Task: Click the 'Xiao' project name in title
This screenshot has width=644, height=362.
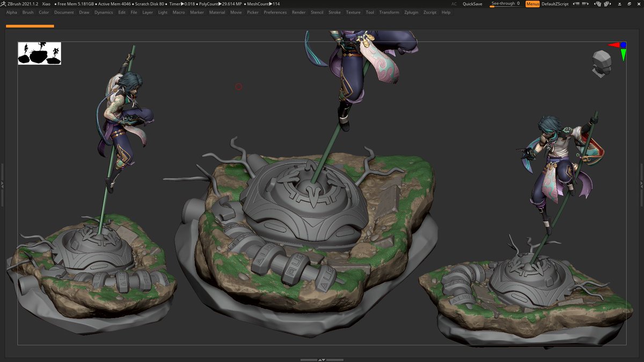Action: tap(46, 4)
